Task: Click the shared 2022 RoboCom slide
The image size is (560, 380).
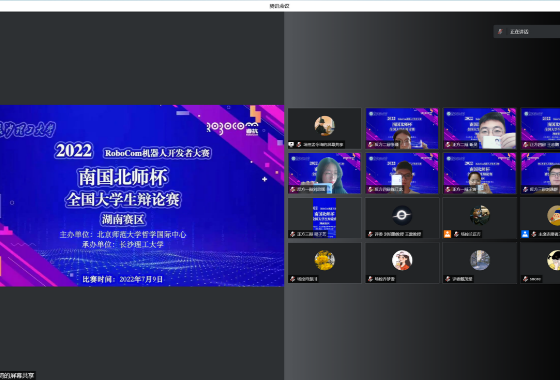Action: pos(142,195)
